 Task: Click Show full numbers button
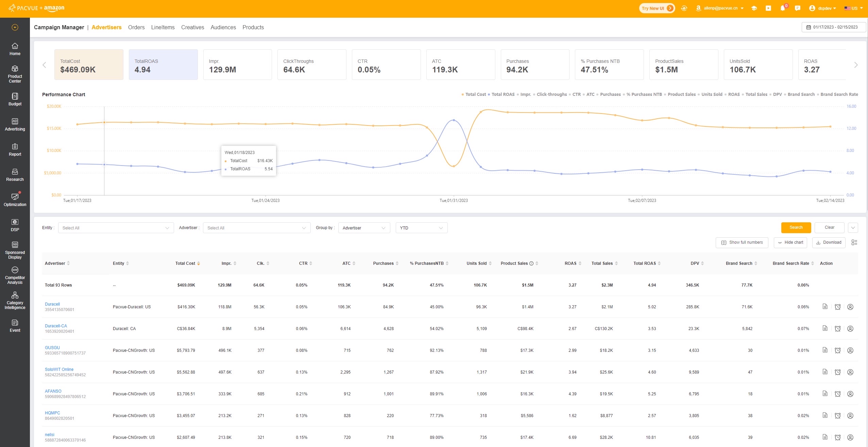coord(742,242)
